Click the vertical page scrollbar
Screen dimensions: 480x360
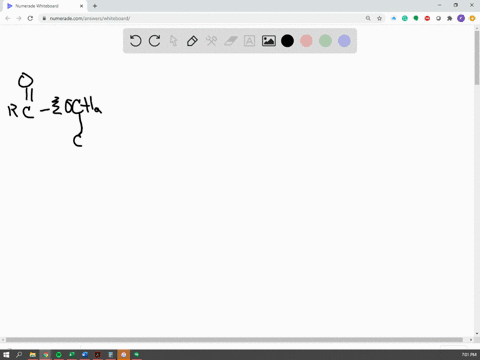[477, 58]
